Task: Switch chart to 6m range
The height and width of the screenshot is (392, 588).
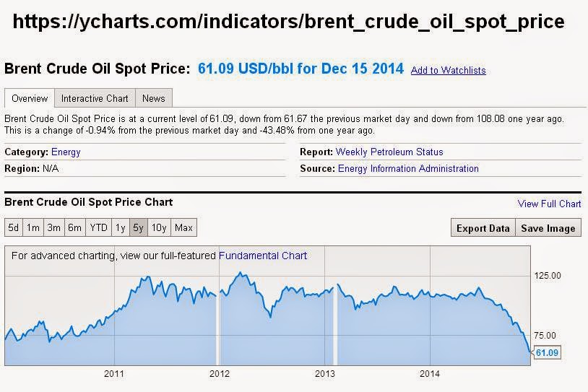Action: [x=75, y=228]
